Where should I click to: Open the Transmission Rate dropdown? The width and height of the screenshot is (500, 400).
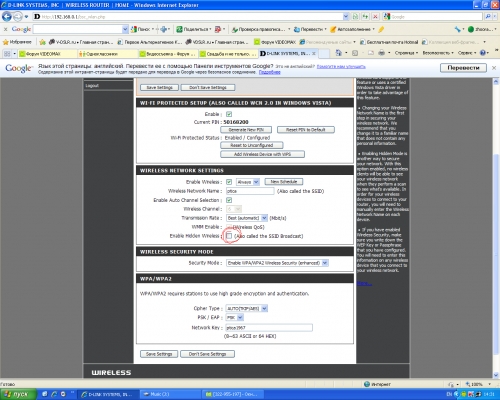click(247, 218)
